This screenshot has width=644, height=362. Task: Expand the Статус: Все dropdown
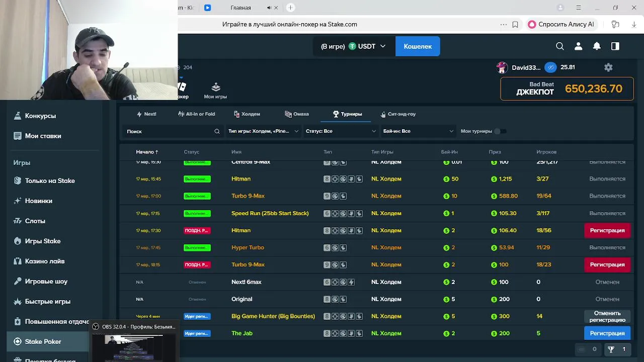(x=341, y=131)
